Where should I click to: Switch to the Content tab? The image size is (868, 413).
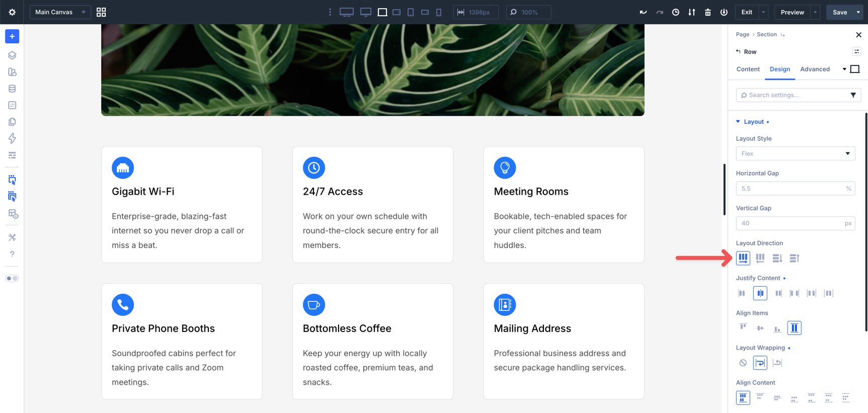coord(748,69)
